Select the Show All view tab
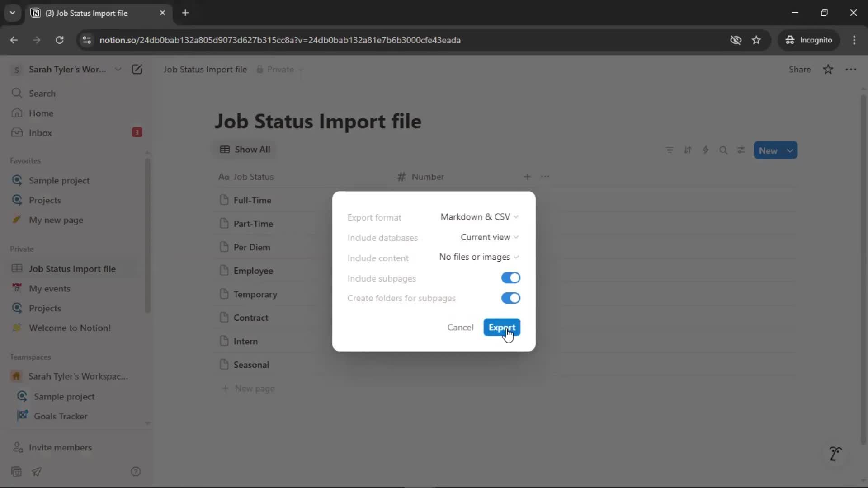 coord(245,150)
